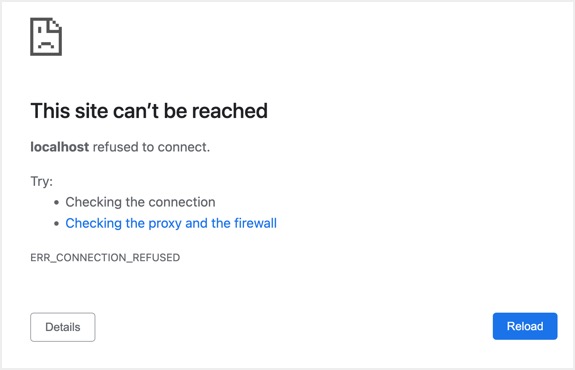575x370 pixels.
Task: Select the ERR_CONNECTION_REFUSED error code text
Action: click(x=105, y=257)
